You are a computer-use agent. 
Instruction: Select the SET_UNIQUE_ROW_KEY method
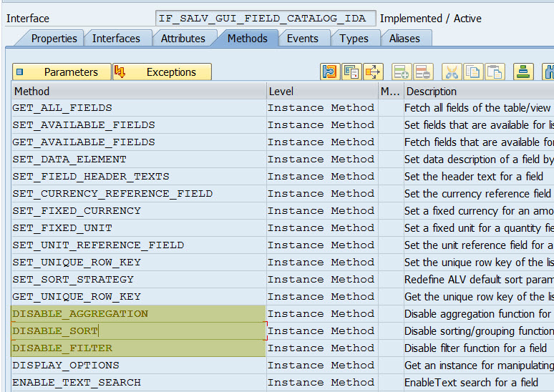(x=139, y=263)
